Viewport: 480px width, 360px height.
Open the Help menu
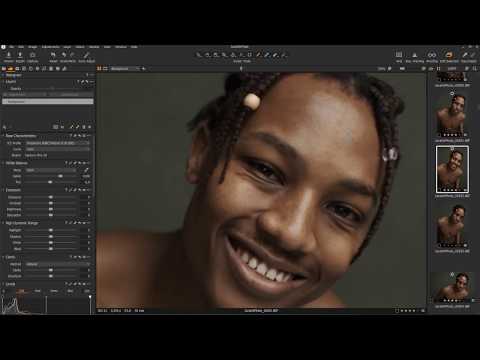(134, 47)
